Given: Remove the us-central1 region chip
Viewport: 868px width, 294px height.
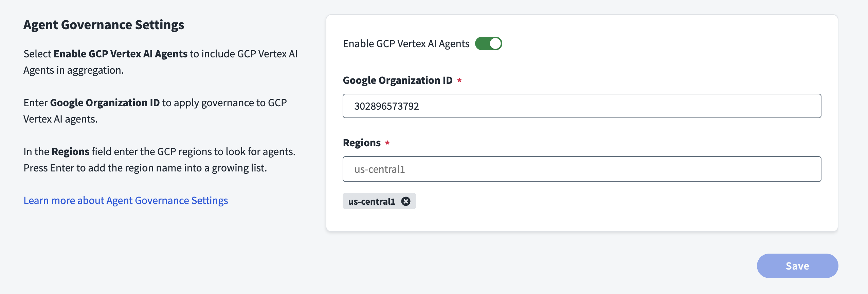Looking at the screenshot, I should tap(405, 201).
